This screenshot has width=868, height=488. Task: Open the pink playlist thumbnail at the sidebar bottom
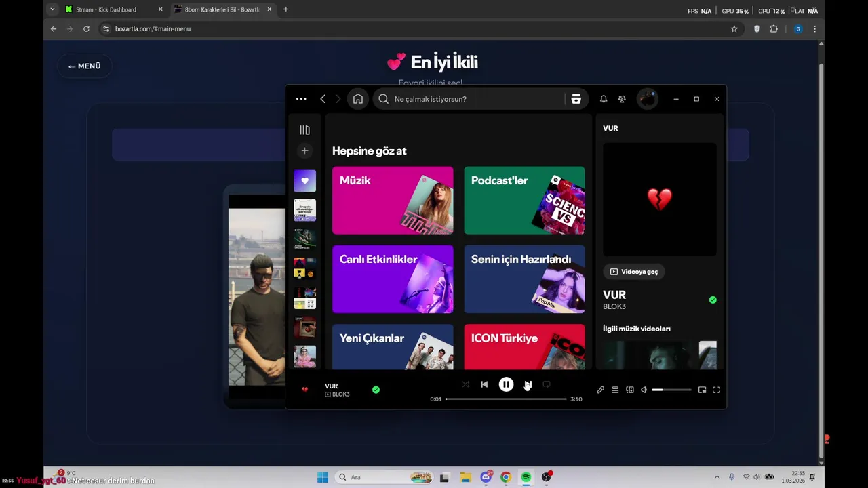[x=304, y=357]
